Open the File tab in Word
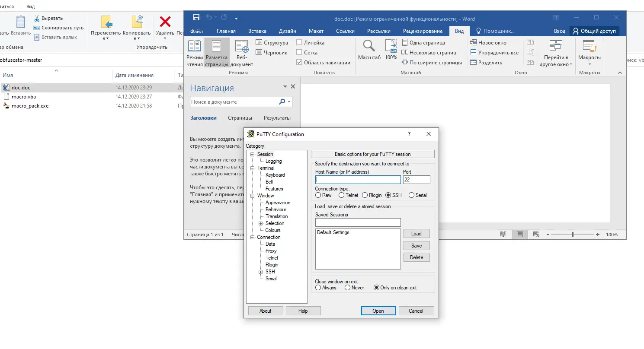644x349 pixels. click(196, 31)
